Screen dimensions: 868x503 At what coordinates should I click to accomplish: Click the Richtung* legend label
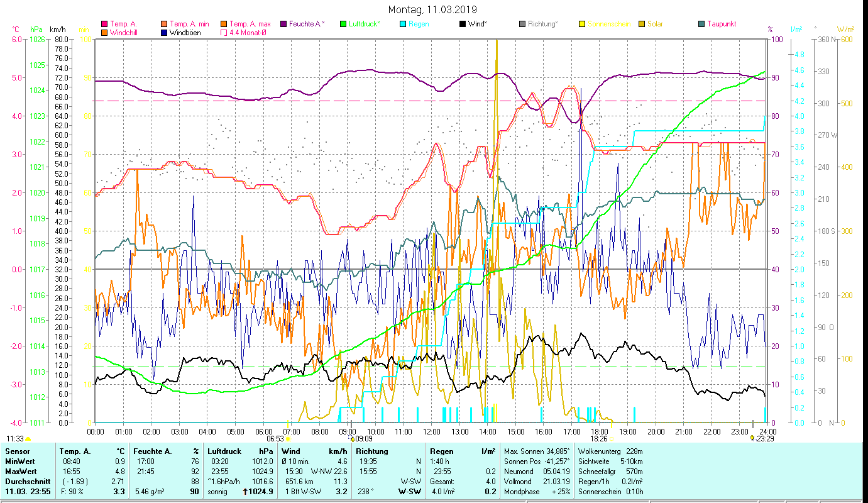[x=543, y=25]
